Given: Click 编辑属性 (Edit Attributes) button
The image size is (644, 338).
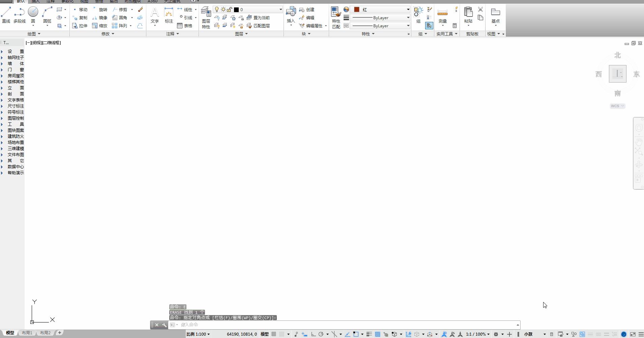Looking at the screenshot, I should tap(311, 26).
